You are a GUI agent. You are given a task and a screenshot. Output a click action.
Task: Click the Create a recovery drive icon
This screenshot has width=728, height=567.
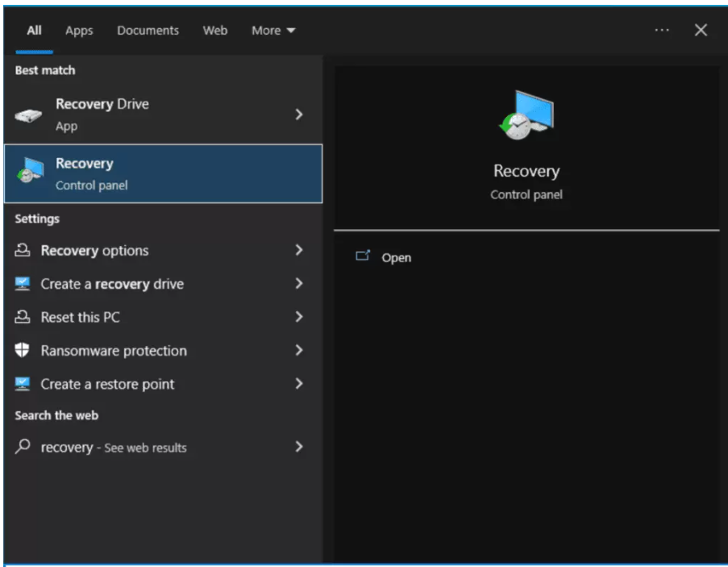pos(23,284)
